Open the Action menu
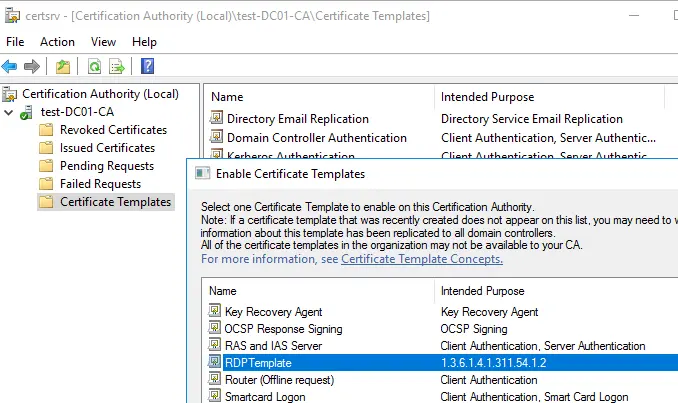The width and height of the screenshot is (678, 403). 57,42
